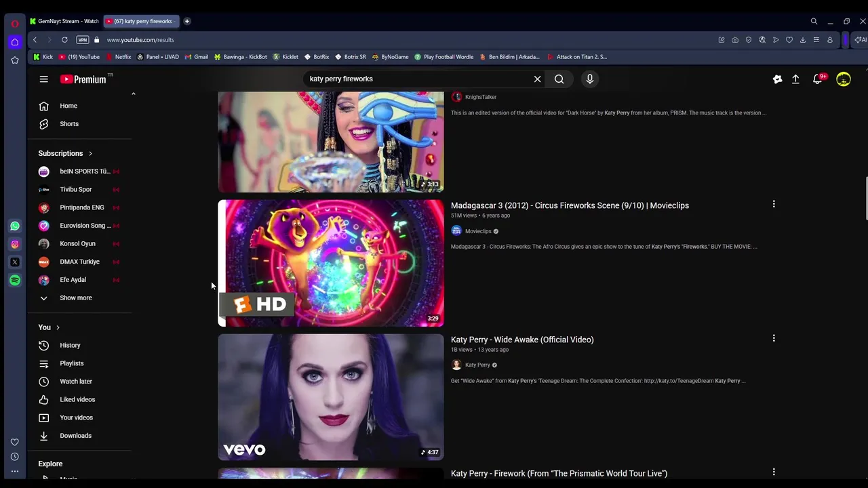Click the sparkle icon beside upload
Viewport: 868px width, 488px height.
click(777, 79)
